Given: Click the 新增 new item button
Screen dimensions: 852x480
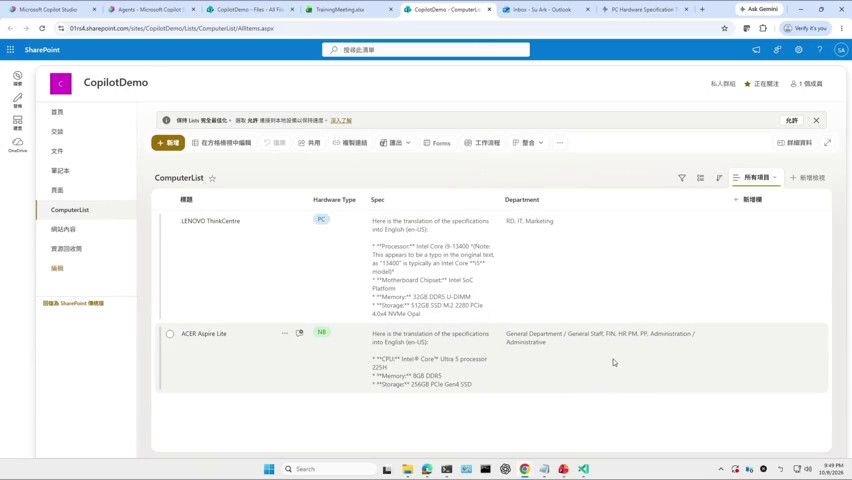Looking at the screenshot, I should (168, 143).
